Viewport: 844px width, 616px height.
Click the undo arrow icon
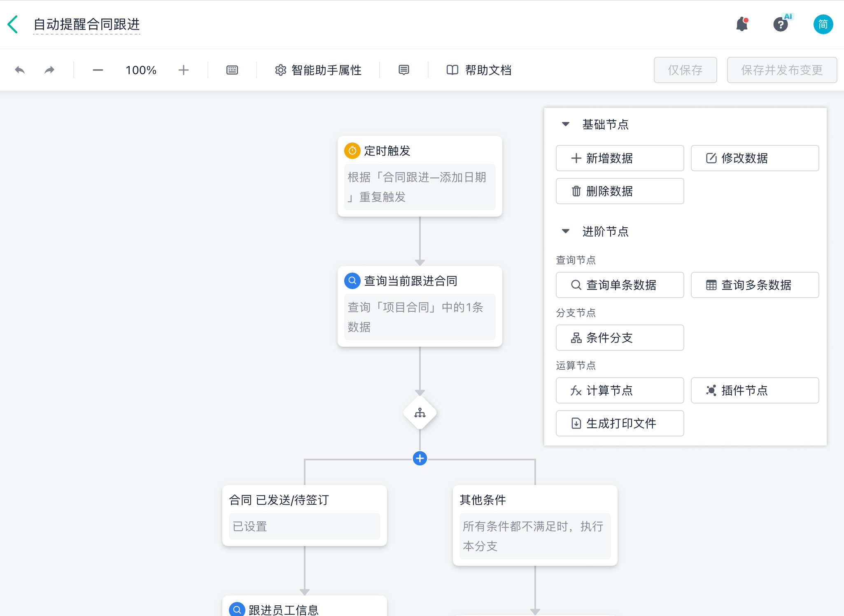pyautogui.click(x=20, y=70)
